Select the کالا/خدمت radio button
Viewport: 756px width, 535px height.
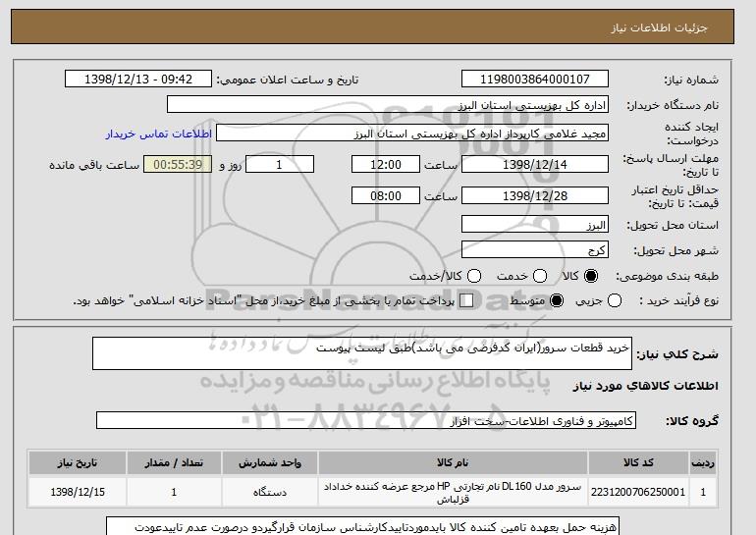[474, 276]
